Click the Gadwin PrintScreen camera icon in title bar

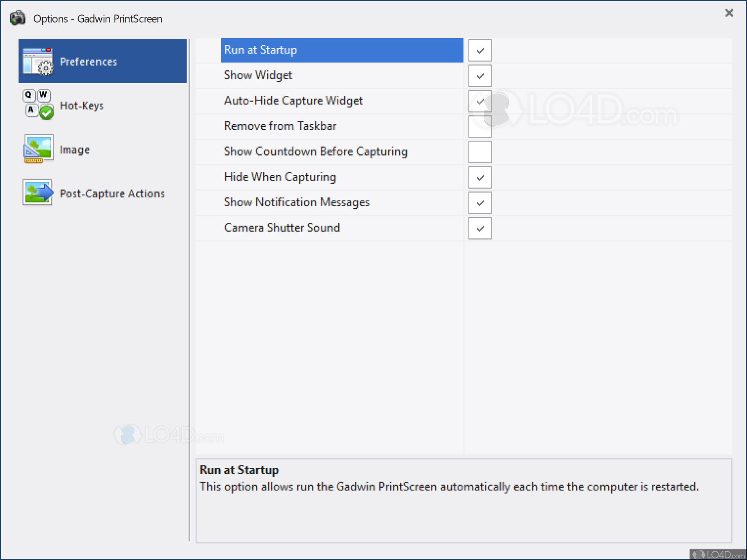coord(18,18)
